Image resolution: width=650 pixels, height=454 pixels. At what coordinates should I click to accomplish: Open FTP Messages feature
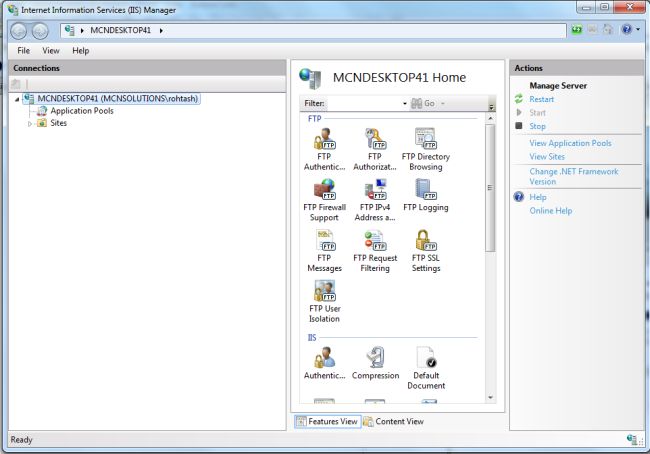[x=324, y=251]
